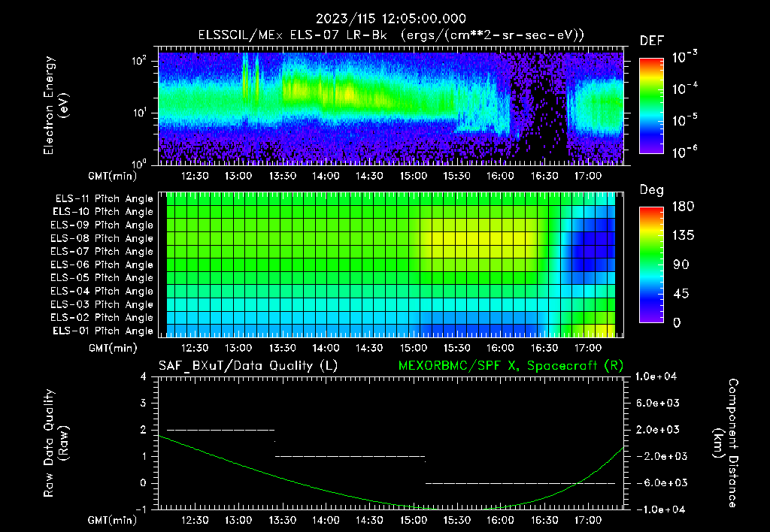
Task: Click the 135 value on Deg scale
Action: click(x=683, y=235)
